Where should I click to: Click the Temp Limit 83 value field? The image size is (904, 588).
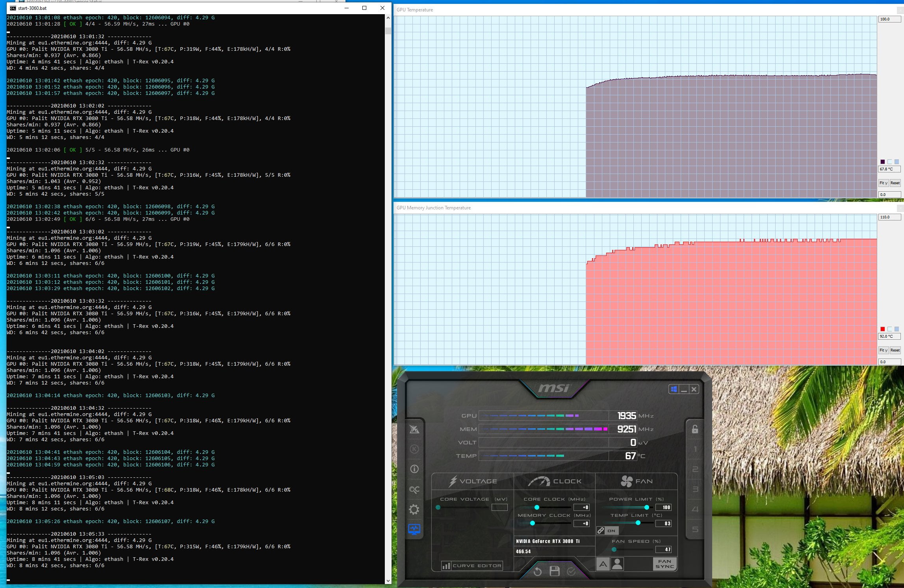(x=663, y=523)
